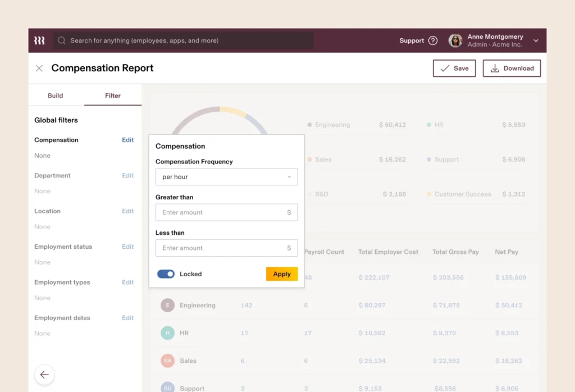Image resolution: width=575 pixels, height=392 pixels.
Task: Select the Filter tab
Action: coord(112,95)
